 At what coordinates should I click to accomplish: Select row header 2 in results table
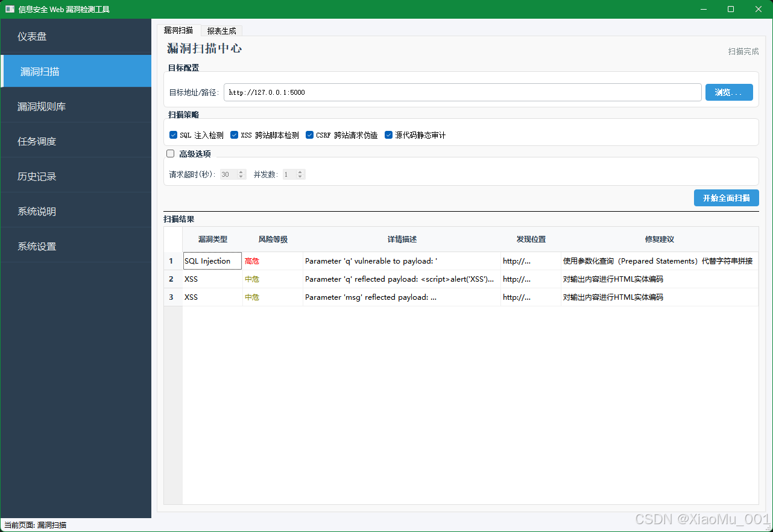click(173, 279)
